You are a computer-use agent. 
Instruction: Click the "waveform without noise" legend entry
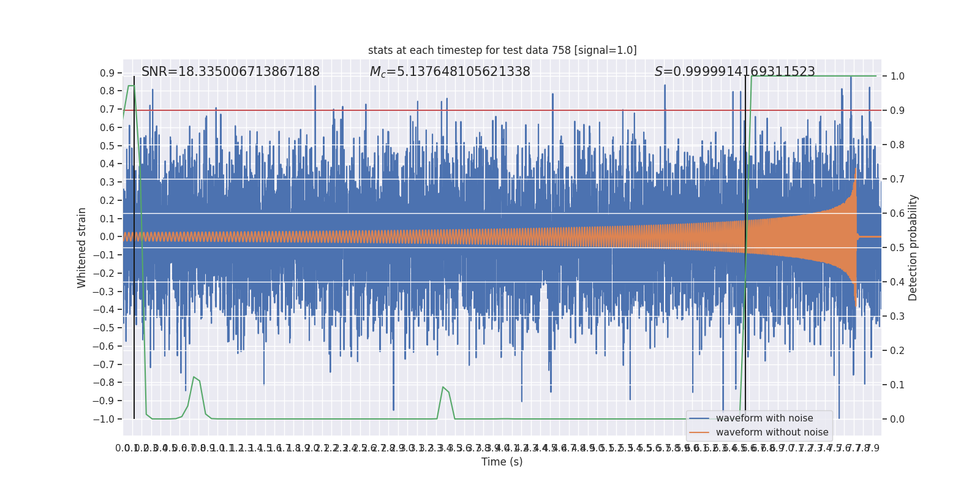[x=772, y=432]
